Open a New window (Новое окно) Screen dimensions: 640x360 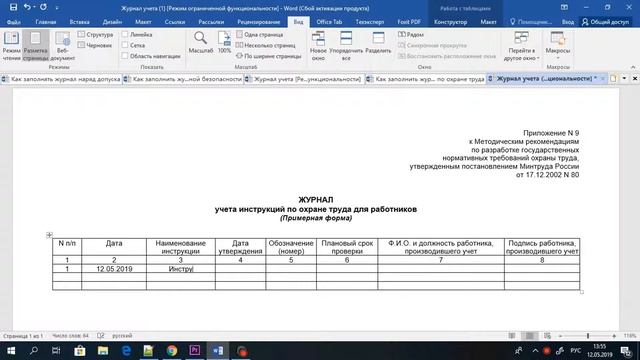tap(318, 46)
